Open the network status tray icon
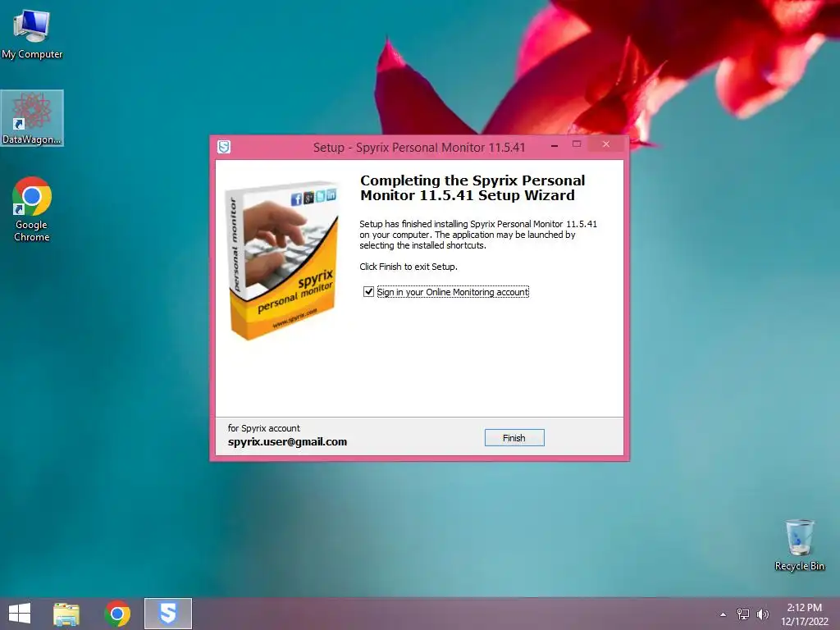 pyautogui.click(x=743, y=614)
